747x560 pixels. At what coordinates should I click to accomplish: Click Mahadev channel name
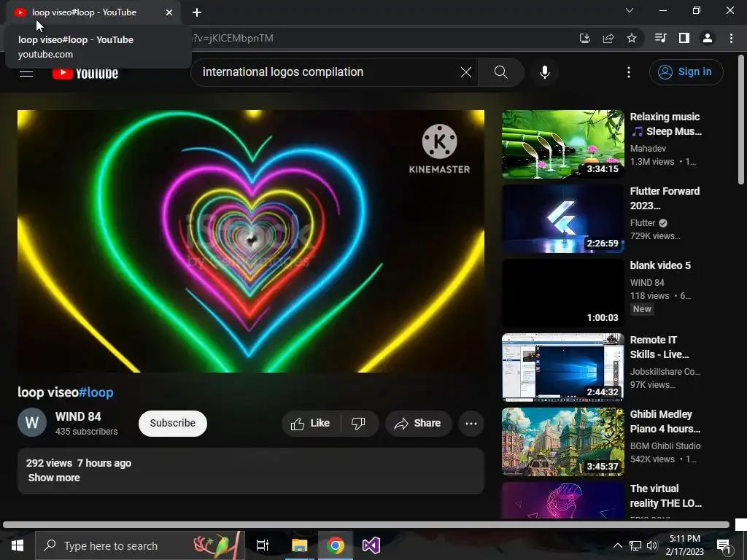[x=648, y=149]
